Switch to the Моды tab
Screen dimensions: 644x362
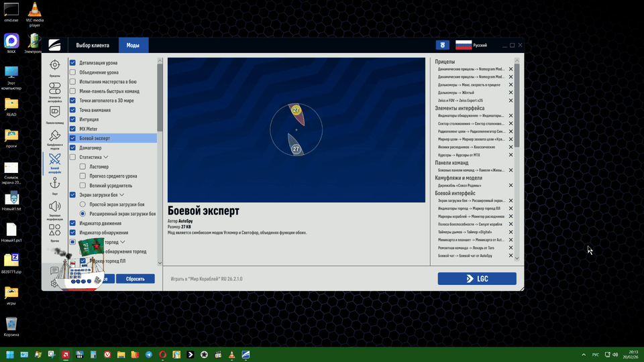click(133, 45)
